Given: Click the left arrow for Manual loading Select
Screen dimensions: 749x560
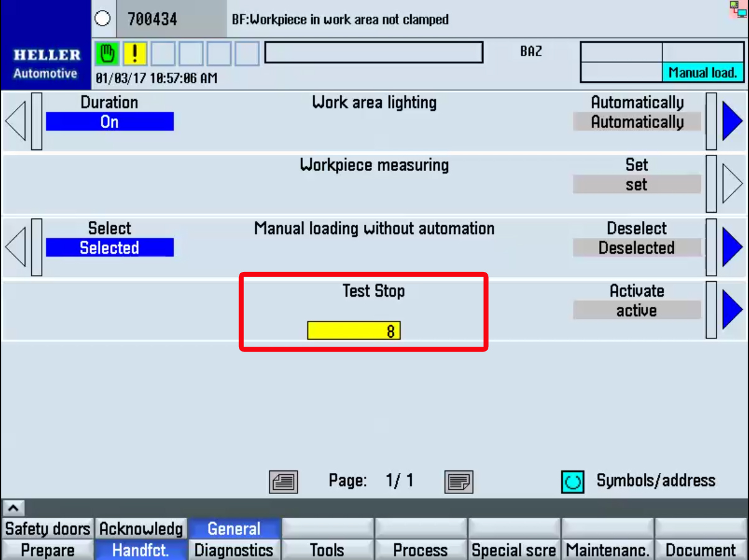Looking at the screenshot, I should (x=16, y=247).
